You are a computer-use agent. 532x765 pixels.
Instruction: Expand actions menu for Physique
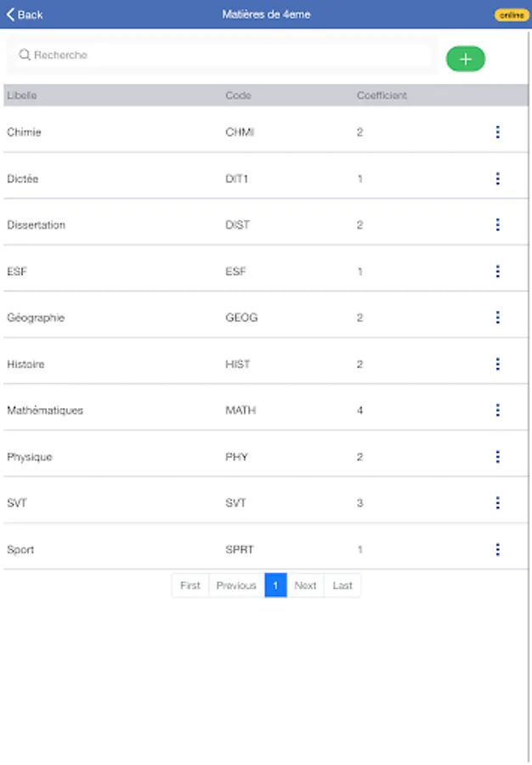click(497, 456)
